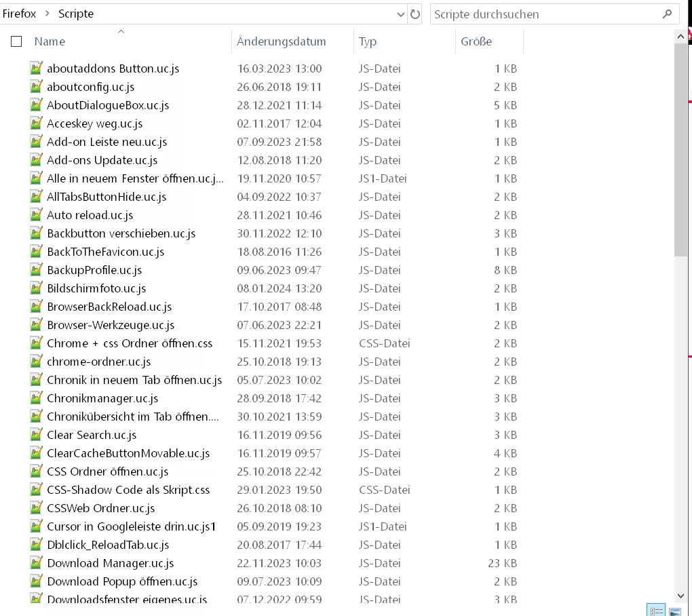Viewport: 692px width, 616px height.
Task: Sort by the Änderungsdatum column header
Action: [281, 41]
